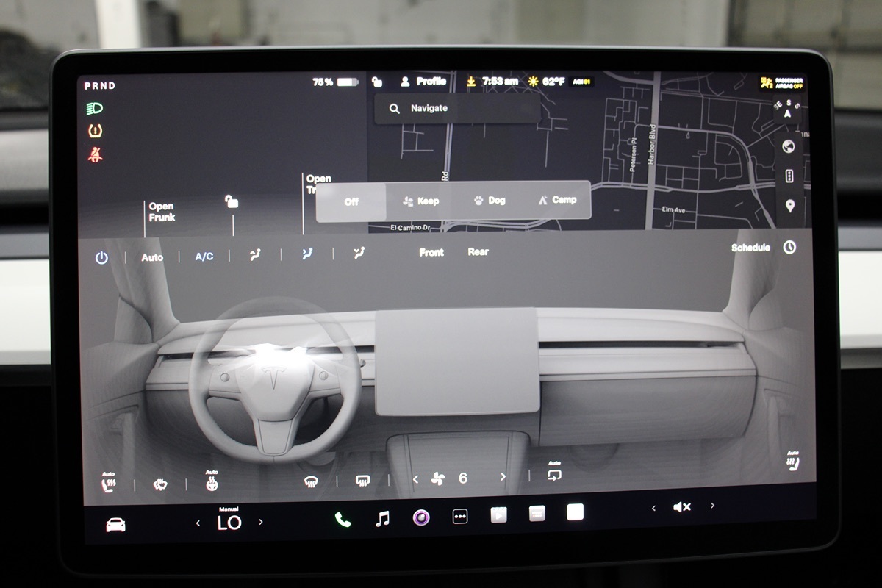Turn on the front windshield defrost

[x=311, y=481]
